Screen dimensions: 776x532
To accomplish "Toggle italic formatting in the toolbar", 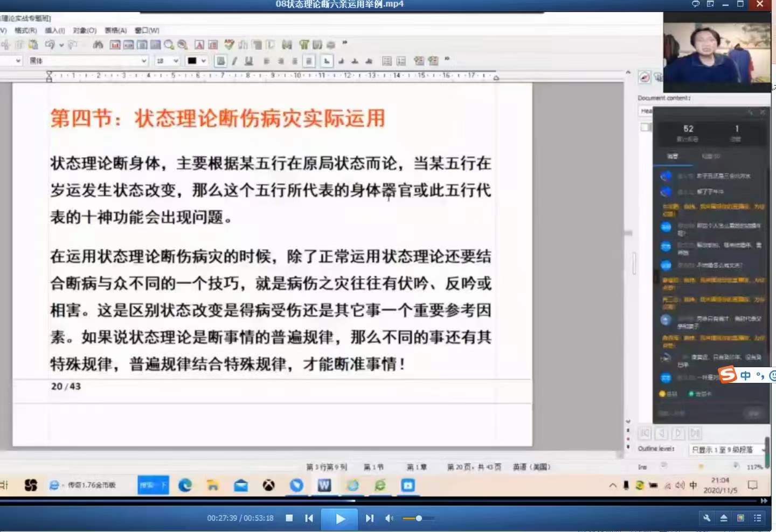I will point(234,61).
